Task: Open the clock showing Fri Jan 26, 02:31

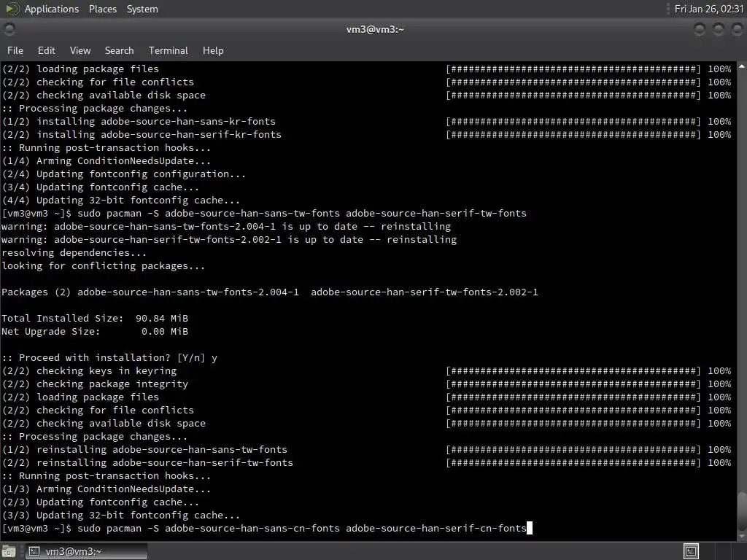Action: pos(709,9)
